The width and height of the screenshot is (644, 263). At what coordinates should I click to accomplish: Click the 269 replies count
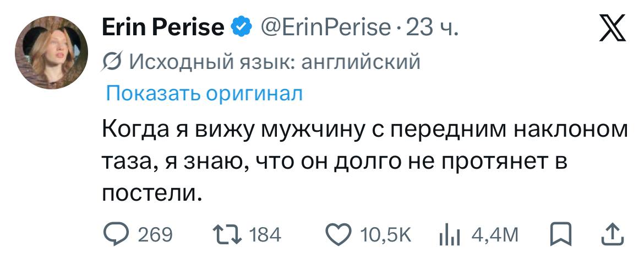(155, 235)
